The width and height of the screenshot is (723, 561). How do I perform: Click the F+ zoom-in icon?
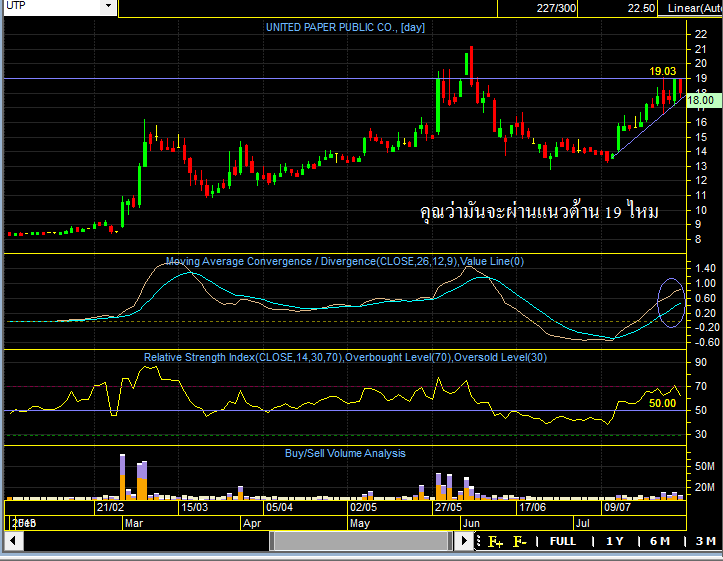pos(496,542)
